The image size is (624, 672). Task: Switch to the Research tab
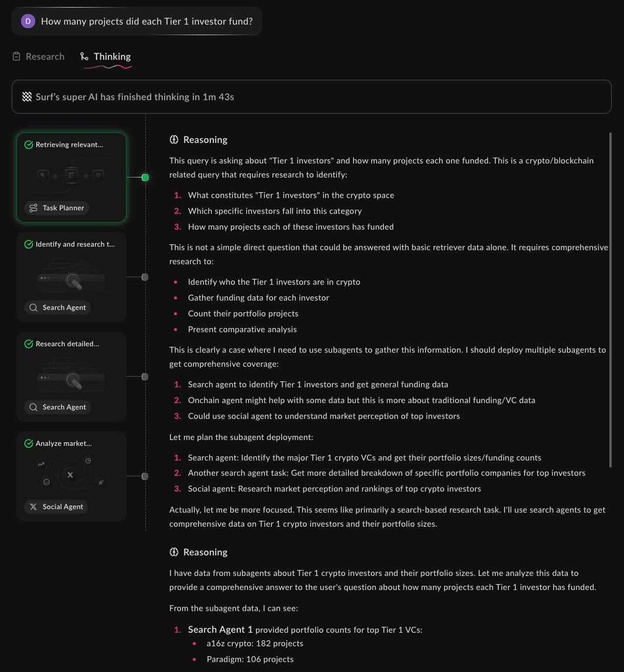point(39,57)
